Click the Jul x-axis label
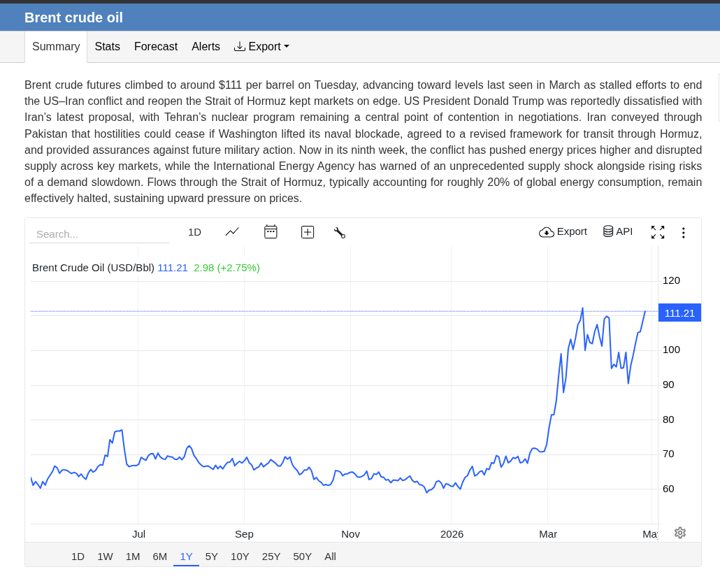The image size is (720, 588). (x=138, y=534)
